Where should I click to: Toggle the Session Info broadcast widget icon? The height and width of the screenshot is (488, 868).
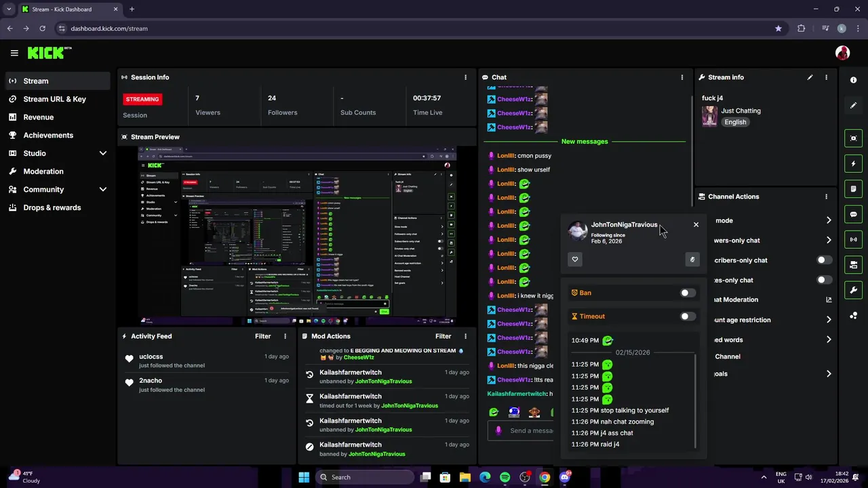point(853,239)
